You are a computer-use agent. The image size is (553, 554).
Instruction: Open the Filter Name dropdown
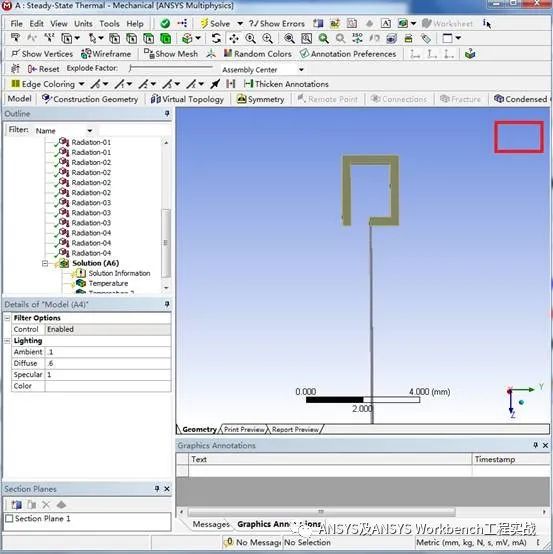click(x=90, y=130)
